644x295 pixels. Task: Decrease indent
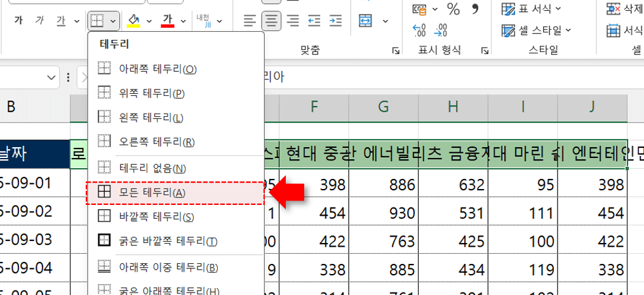314,20
